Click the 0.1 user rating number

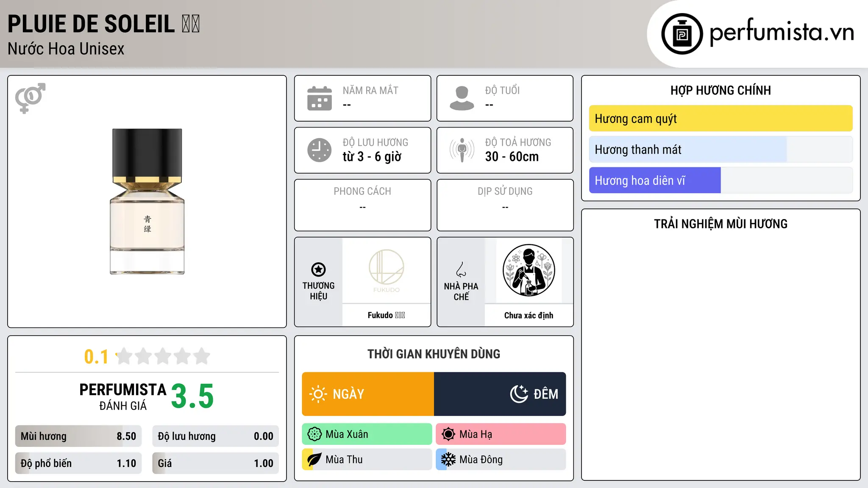point(96,357)
